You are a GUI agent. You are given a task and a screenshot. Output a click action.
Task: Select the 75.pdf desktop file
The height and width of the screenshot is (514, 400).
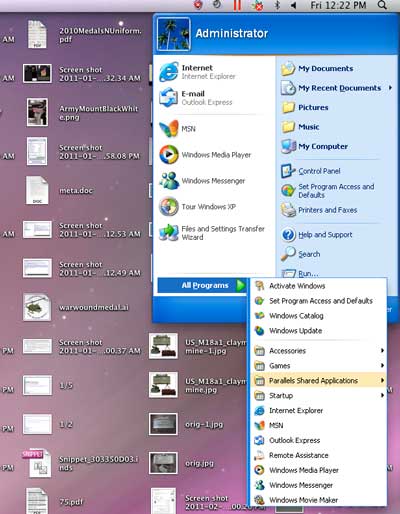pyautogui.click(x=37, y=501)
